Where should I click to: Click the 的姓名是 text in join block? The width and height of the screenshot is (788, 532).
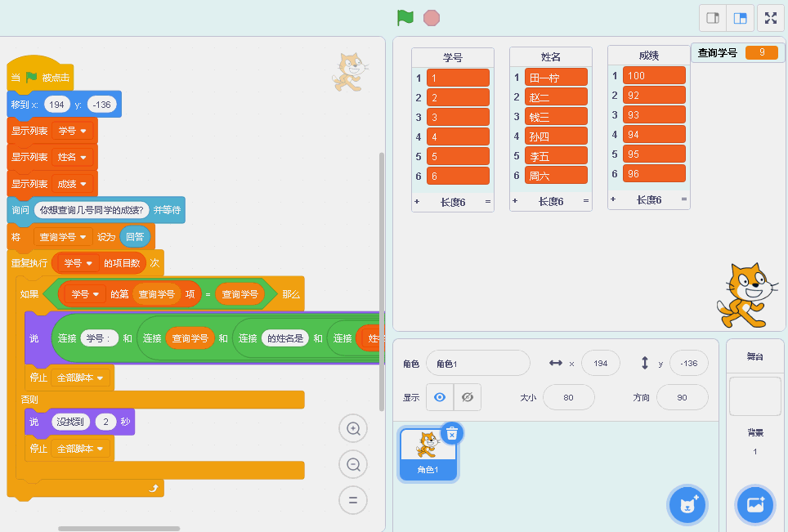pos(285,338)
